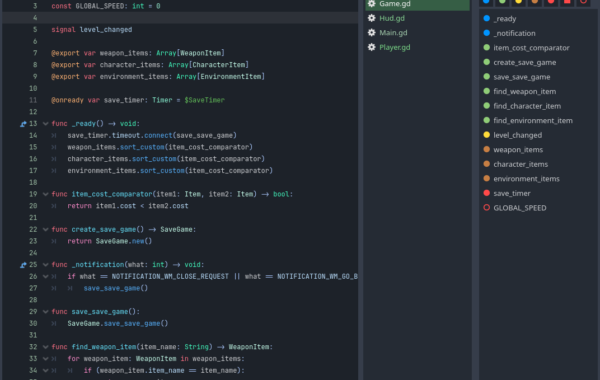Click the override arrow icon at line 13
The height and width of the screenshot is (380, 600).
[23, 124]
